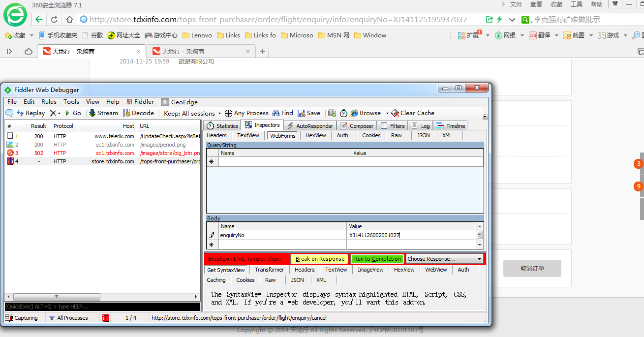
Task: Select the request Headers inspector tab
Action: coord(216,135)
